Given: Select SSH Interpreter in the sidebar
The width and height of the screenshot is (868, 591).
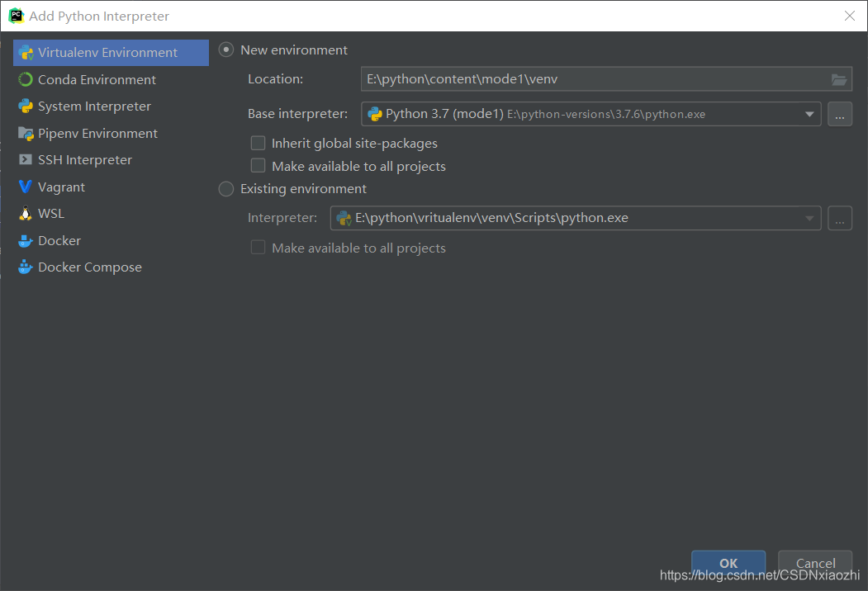Looking at the screenshot, I should pyautogui.click(x=111, y=160).
